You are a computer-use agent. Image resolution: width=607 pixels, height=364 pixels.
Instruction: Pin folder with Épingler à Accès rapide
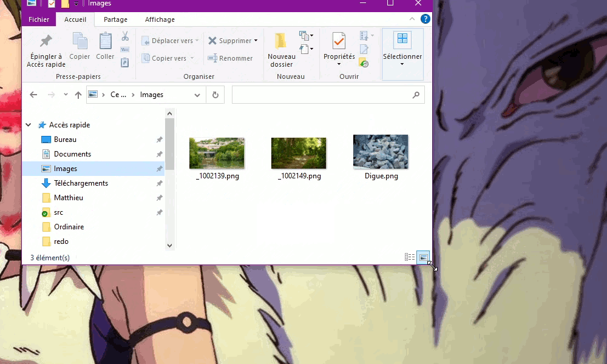point(46,50)
